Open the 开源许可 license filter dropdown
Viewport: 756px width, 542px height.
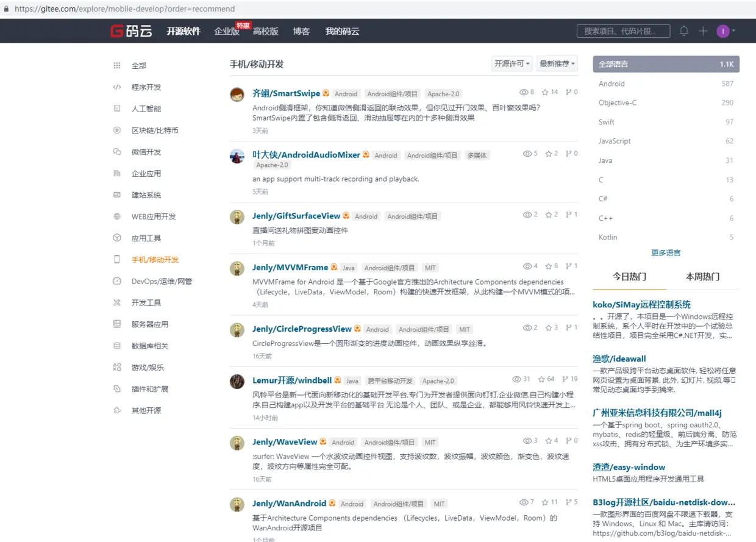tap(511, 63)
